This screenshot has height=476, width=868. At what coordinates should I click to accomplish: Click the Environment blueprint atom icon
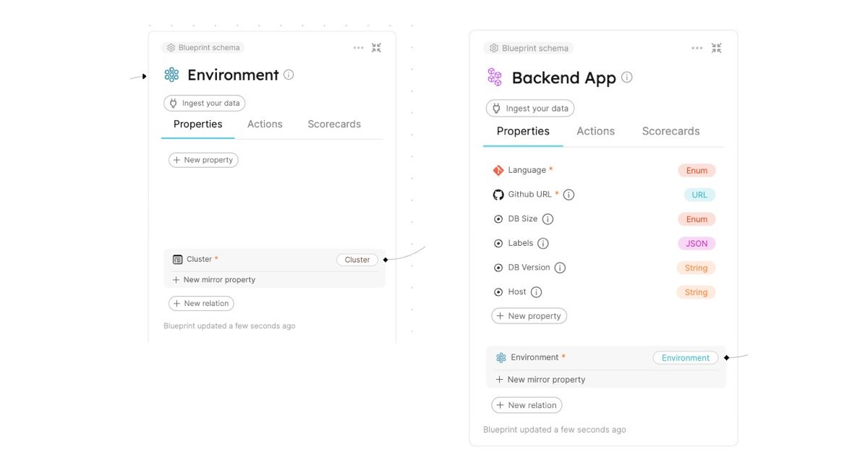pyautogui.click(x=171, y=75)
